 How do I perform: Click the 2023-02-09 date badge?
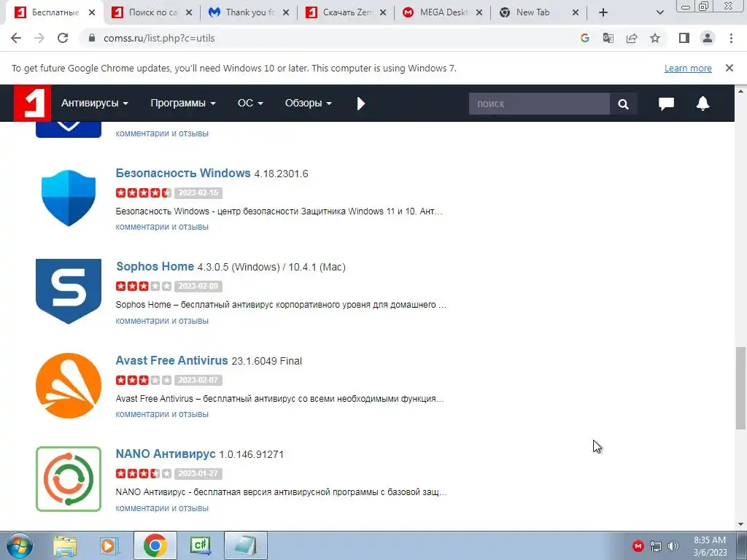(x=198, y=286)
